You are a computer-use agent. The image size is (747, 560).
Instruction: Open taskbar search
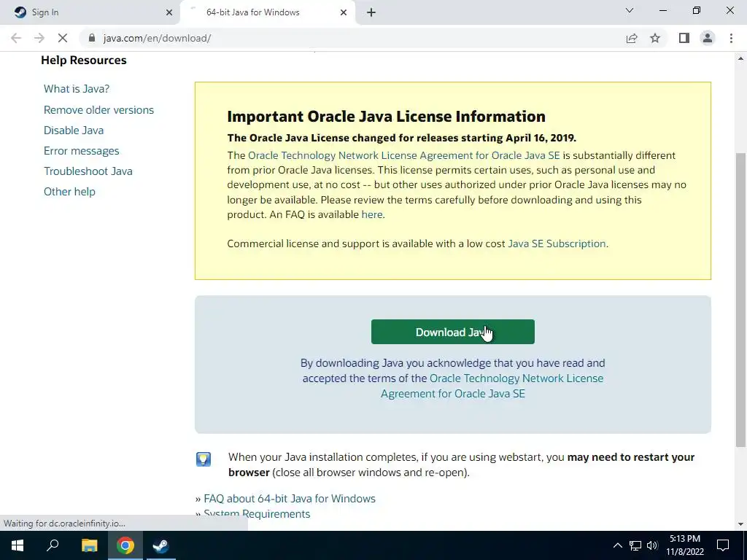click(53, 545)
